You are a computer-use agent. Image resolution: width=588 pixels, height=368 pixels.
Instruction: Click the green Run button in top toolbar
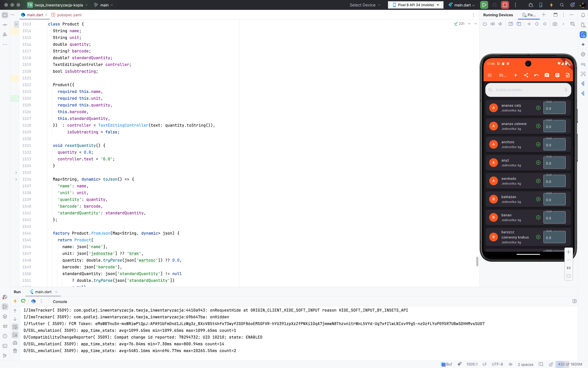coord(484,5)
